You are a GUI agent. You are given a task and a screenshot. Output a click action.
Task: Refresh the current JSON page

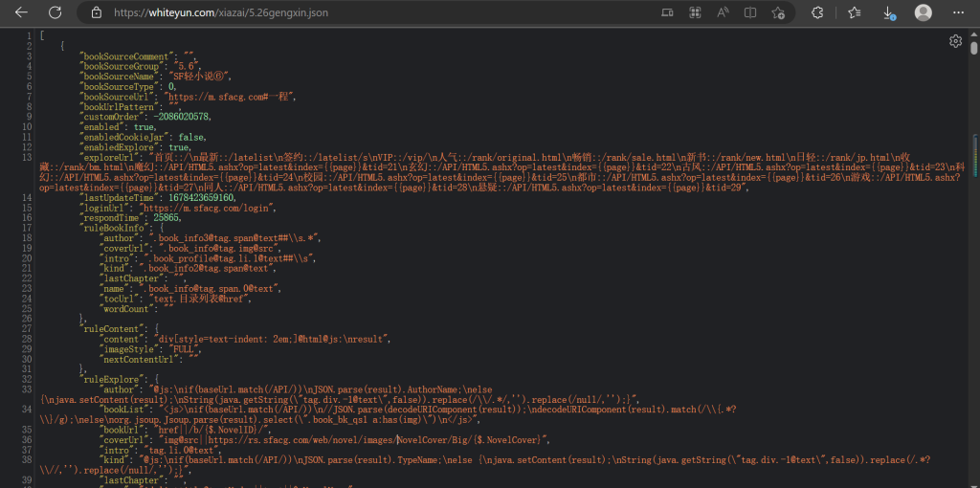(x=55, y=12)
